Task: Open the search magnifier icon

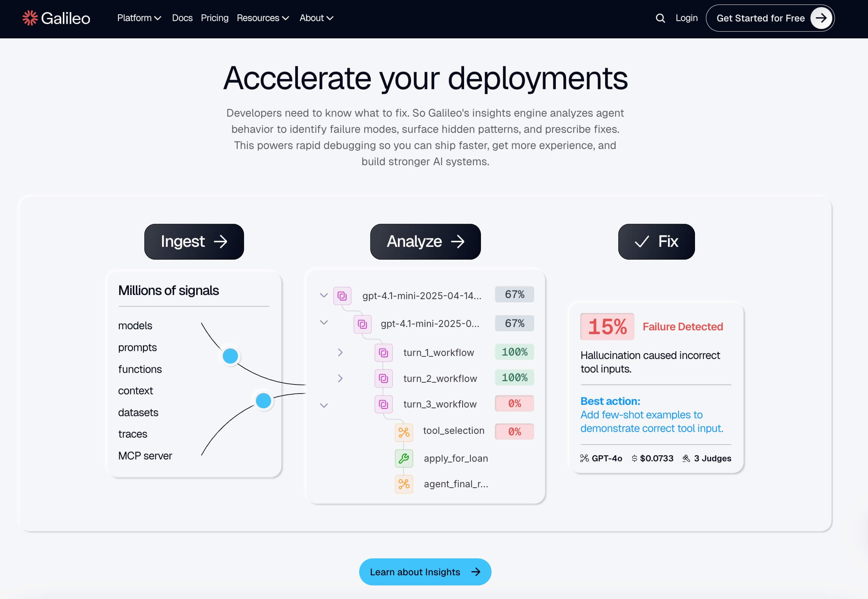Action: tap(660, 18)
